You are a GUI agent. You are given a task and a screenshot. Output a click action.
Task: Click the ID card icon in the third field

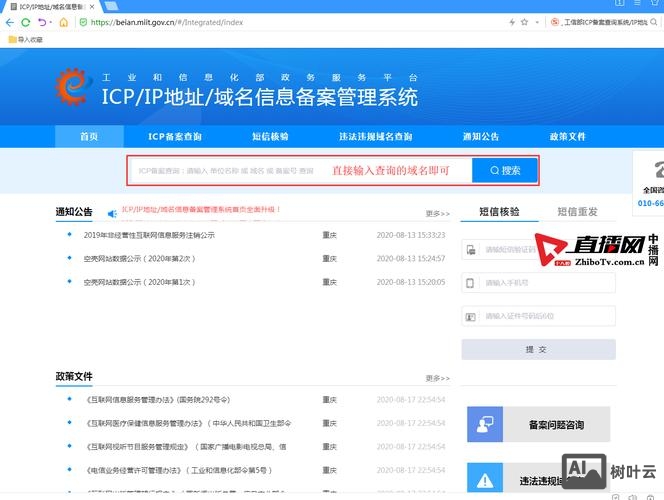(x=470, y=317)
